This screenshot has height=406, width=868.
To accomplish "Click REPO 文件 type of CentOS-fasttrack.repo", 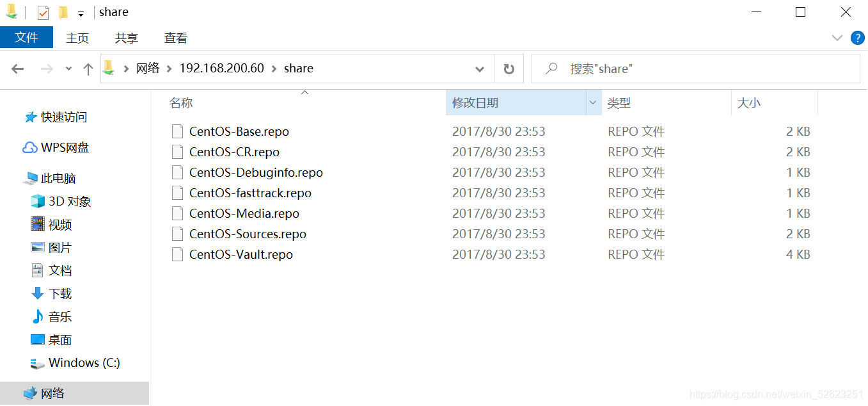I will [636, 193].
